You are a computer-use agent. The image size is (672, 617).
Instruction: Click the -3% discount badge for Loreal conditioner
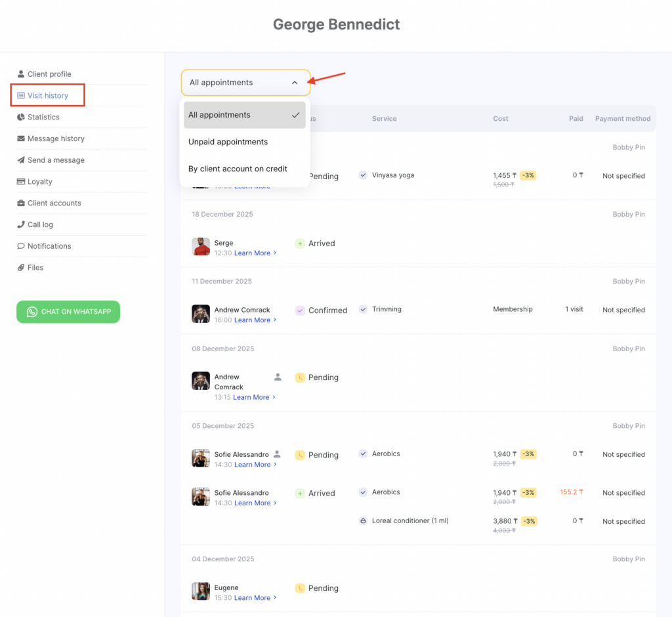pos(528,521)
